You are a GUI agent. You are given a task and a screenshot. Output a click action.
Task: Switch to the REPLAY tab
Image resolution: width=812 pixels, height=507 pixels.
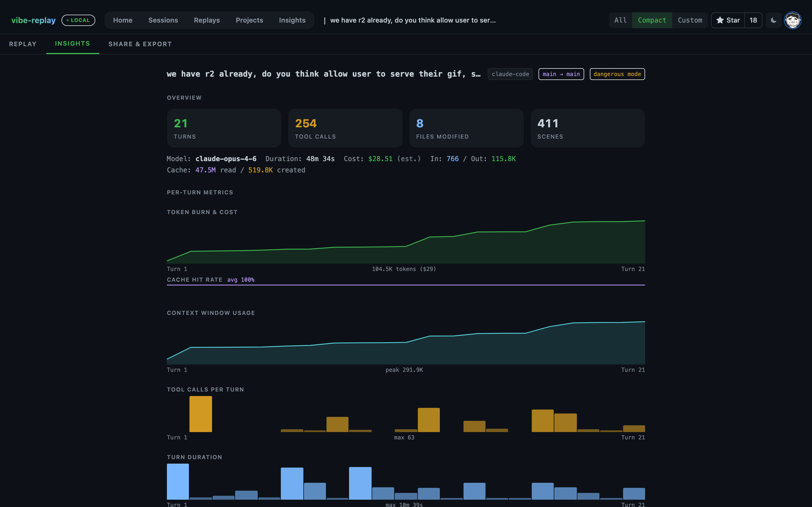coord(23,44)
